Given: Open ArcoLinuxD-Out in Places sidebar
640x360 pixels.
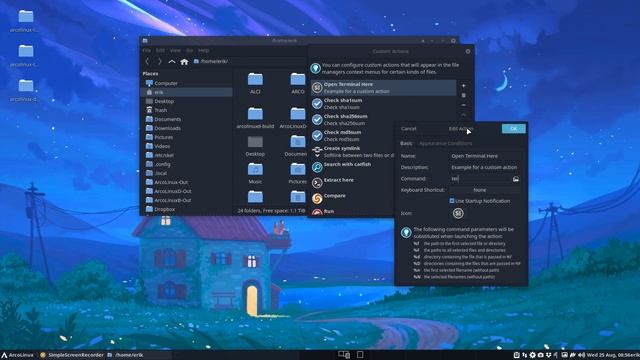Looking at the screenshot, I should coord(187,191).
